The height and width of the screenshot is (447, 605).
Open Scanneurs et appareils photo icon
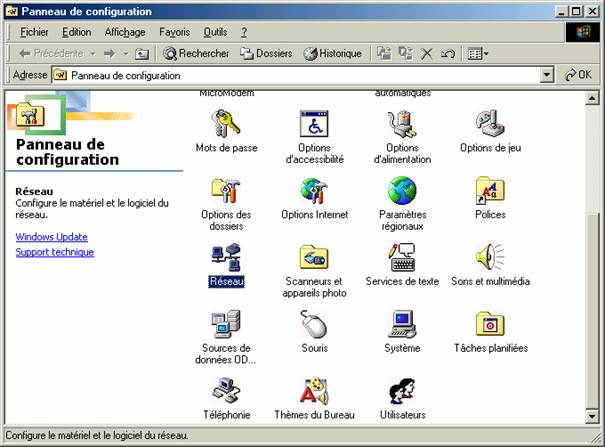tap(314, 257)
